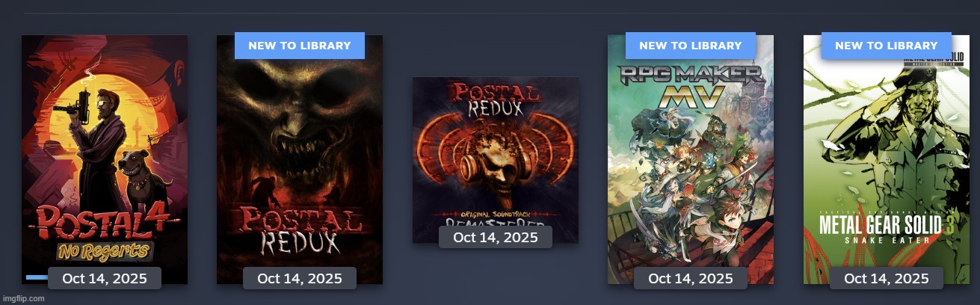The height and width of the screenshot is (305, 980).
Task: Select the POSTAL Redux Original Soundtrack cover
Action: [496, 159]
